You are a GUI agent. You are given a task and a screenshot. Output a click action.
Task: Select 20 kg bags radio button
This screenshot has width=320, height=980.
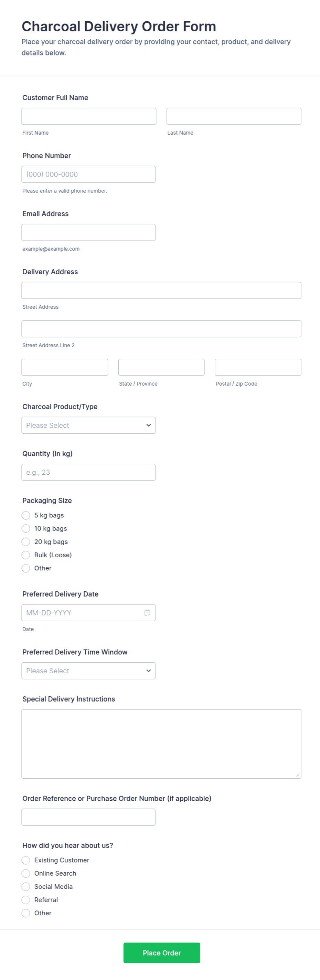click(x=26, y=542)
